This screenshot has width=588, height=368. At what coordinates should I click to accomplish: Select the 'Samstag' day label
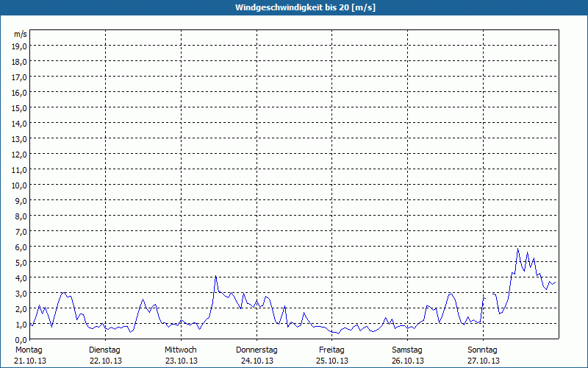coord(407,350)
